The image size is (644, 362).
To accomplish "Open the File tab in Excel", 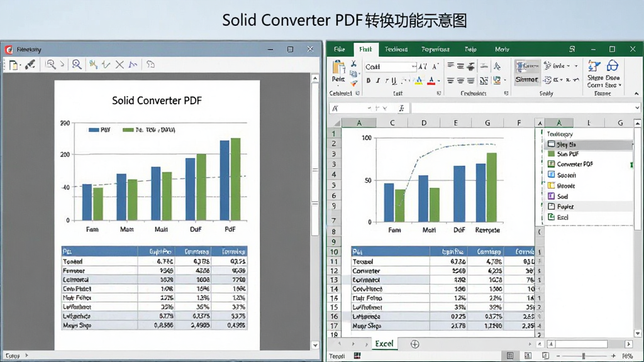I will click(339, 49).
